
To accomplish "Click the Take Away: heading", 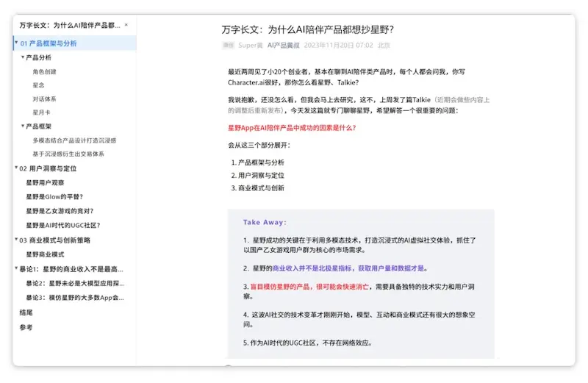I will click(x=265, y=223).
